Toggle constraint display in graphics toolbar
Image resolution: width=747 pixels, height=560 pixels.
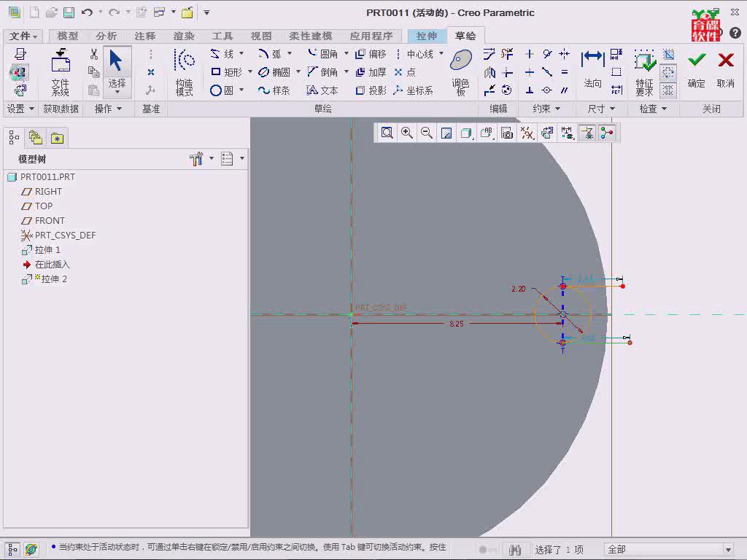587,133
